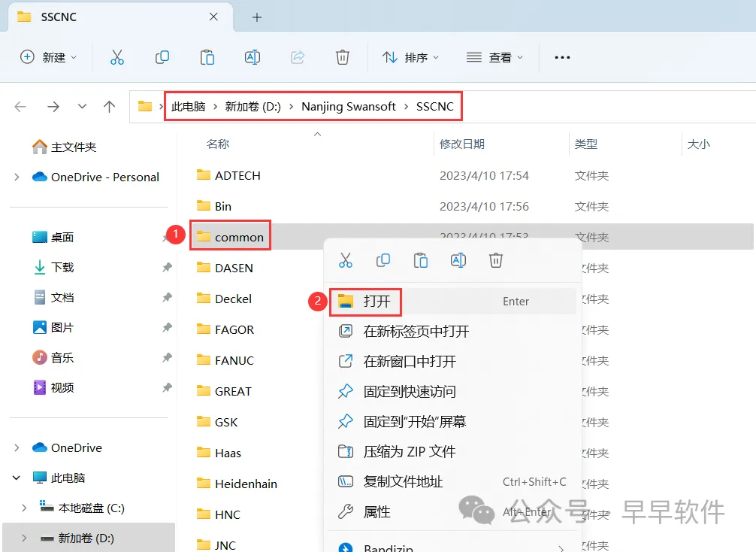This screenshot has width=756, height=552.
Task: Click the Paste icon in the top toolbar
Action: (207, 57)
